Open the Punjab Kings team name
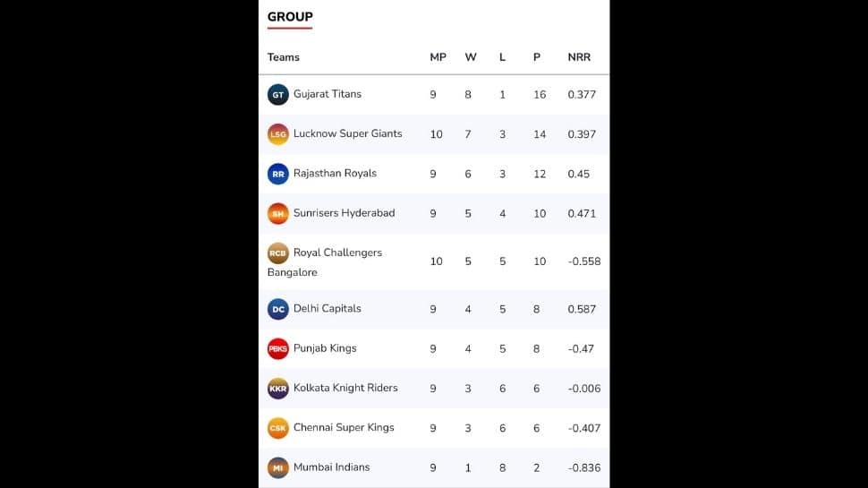The image size is (868, 488). [x=325, y=348]
